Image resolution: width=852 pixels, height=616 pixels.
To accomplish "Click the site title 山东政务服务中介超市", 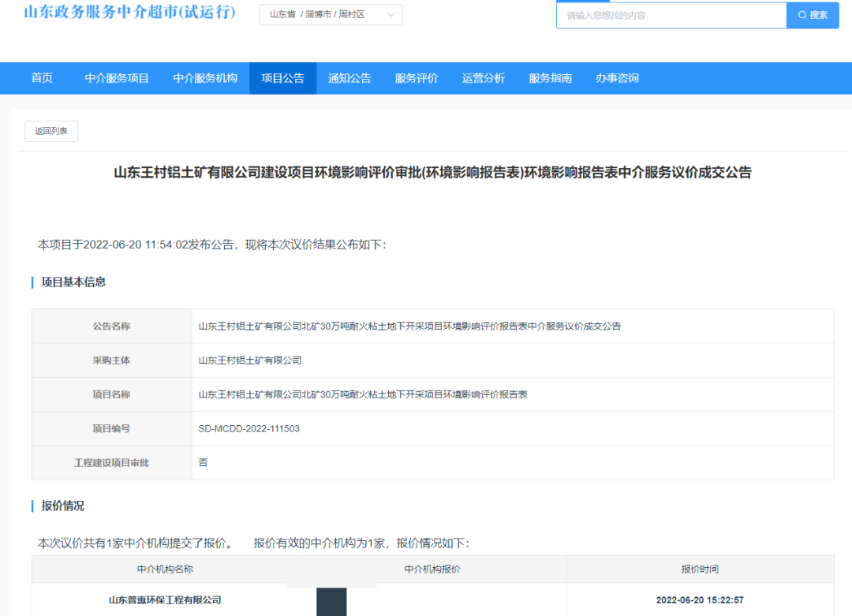I will 129,13.
